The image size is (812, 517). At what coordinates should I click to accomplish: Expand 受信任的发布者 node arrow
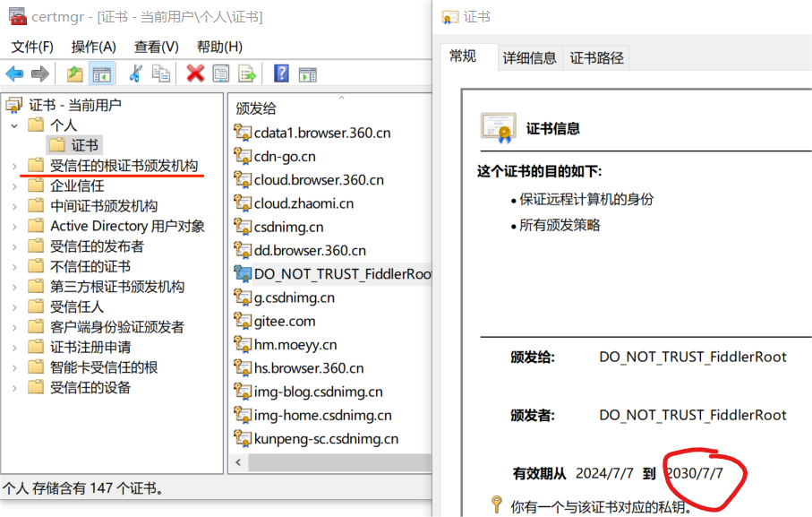14,246
